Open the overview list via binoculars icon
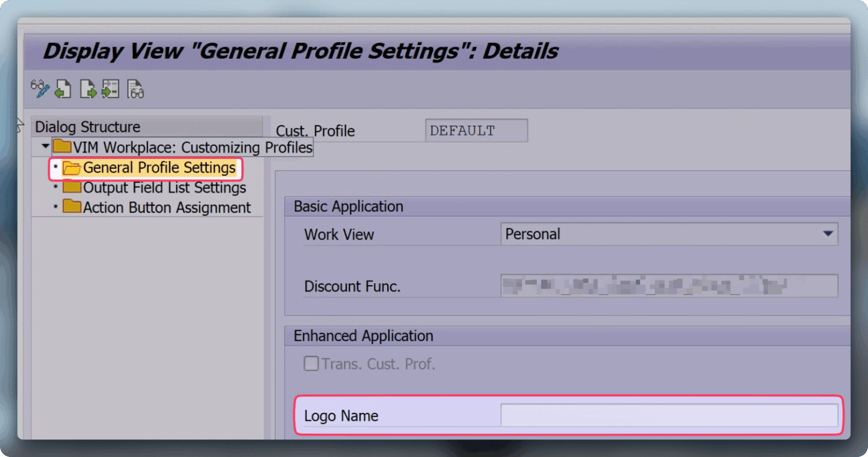This screenshot has width=868, height=457. pos(136,89)
